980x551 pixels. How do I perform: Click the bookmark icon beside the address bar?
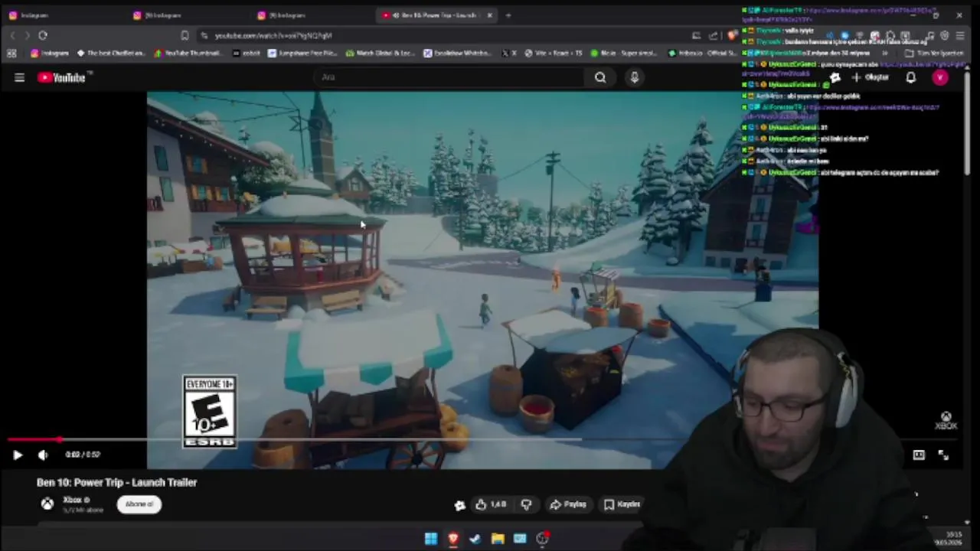[x=185, y=35]
